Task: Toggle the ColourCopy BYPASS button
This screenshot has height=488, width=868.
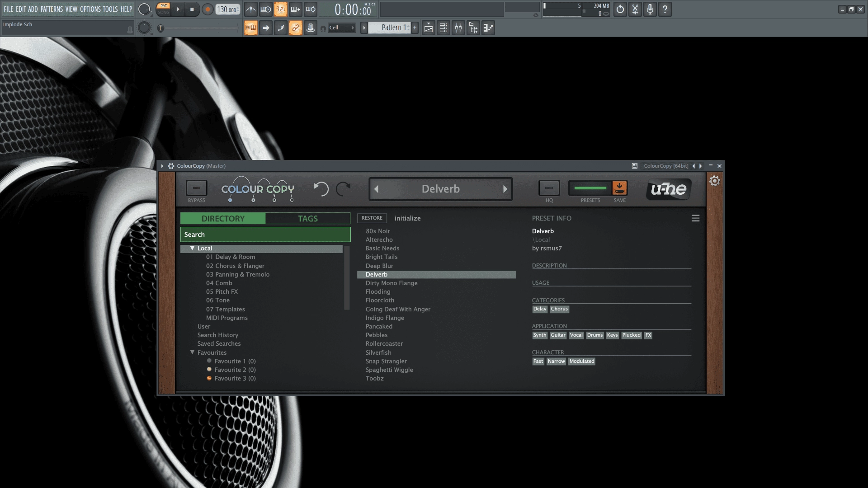Action: point(197,188)
